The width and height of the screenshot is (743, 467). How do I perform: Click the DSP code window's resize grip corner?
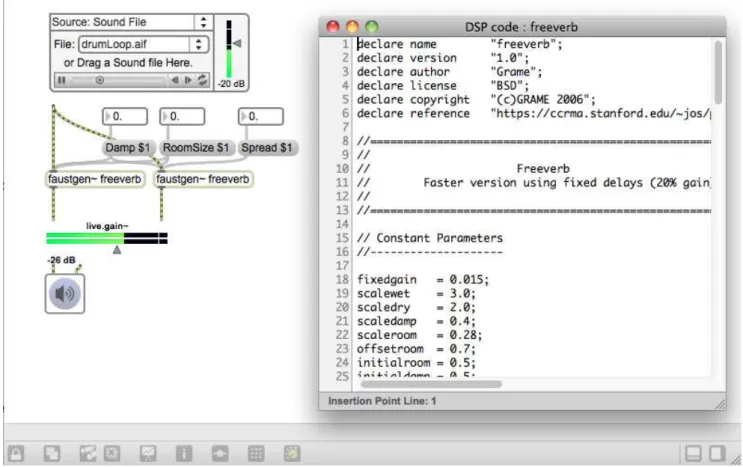click(x=720, y=404)
